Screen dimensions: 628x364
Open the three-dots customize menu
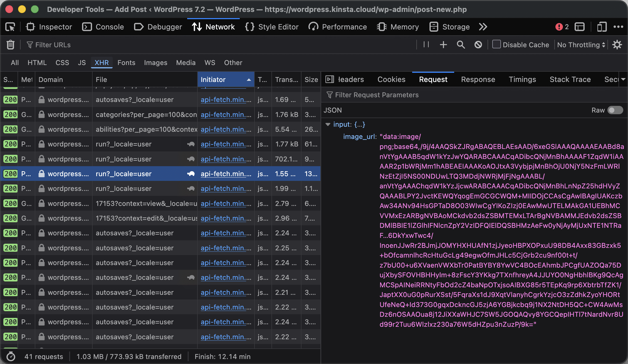(x=618, y=27)
